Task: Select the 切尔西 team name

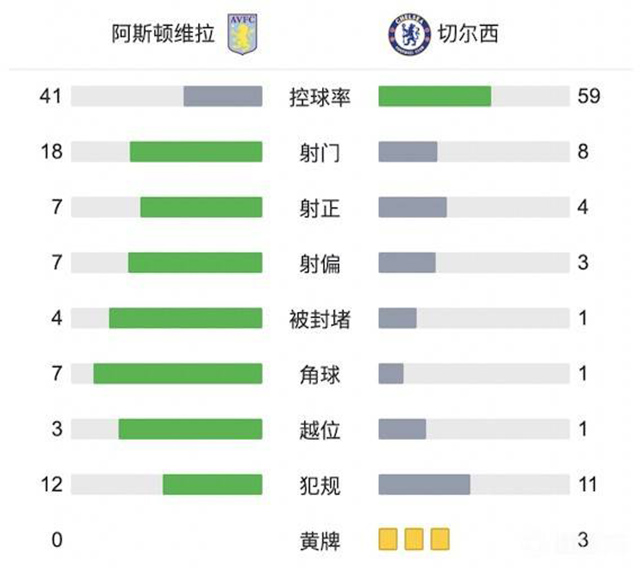Action: pyautogui.click(x=465, y=34)
